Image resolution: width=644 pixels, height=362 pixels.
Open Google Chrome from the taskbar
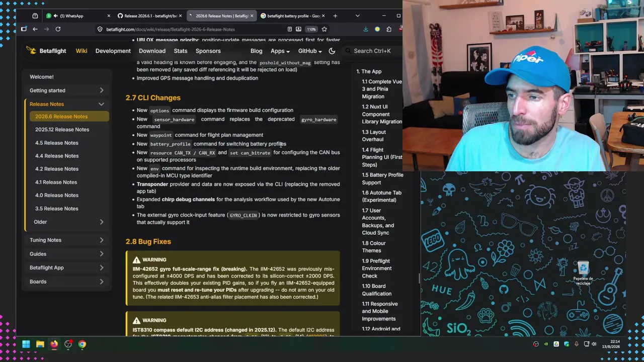[x=82, y=344]
